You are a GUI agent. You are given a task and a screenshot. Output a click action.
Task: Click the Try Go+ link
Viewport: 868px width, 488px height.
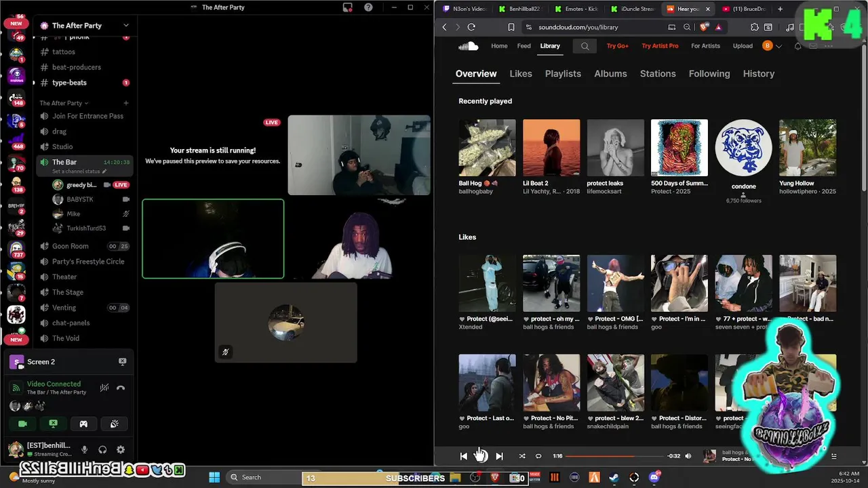pos(618,46)
